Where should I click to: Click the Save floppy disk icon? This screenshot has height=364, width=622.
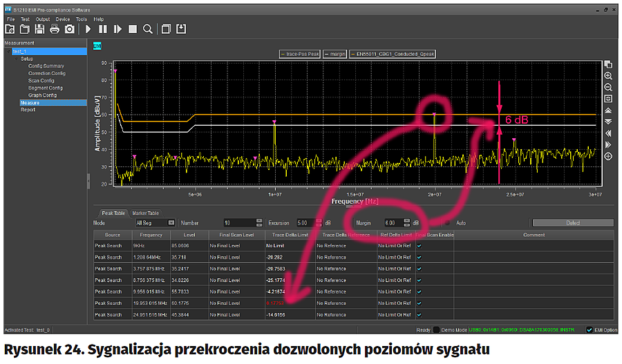(x=39, y=30)
